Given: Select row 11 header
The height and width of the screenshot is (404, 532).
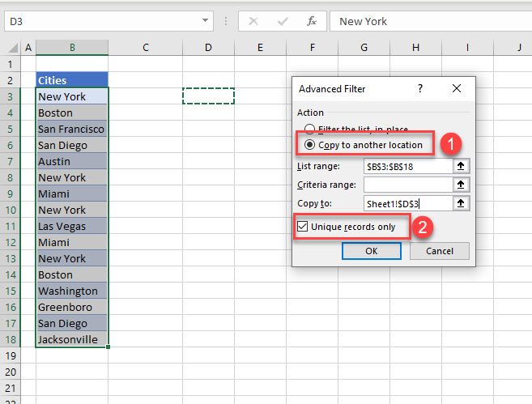Looking at the screenshot, I should [x=11, y=226].
